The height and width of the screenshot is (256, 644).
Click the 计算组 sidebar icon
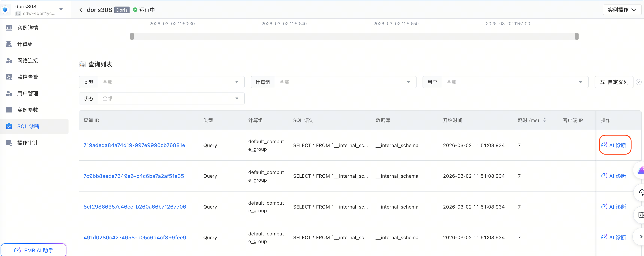pyautogui.click(x=9, y=44)
